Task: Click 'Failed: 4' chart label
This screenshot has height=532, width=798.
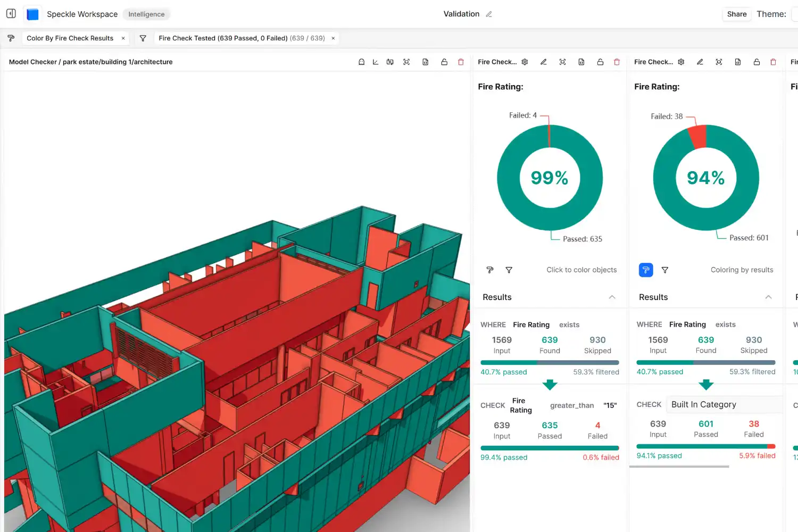Action: [x=523, y=115]
